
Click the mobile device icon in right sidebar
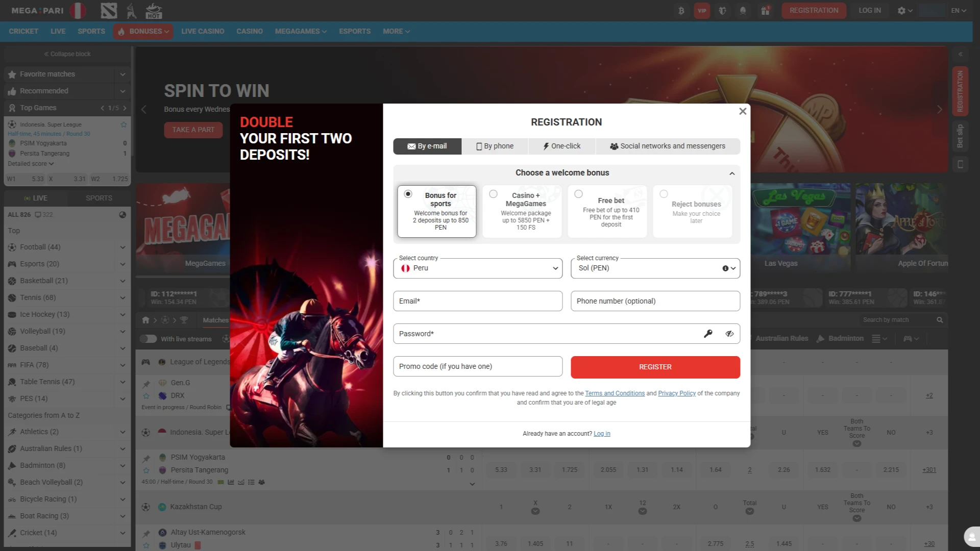(x=960, y=164)
